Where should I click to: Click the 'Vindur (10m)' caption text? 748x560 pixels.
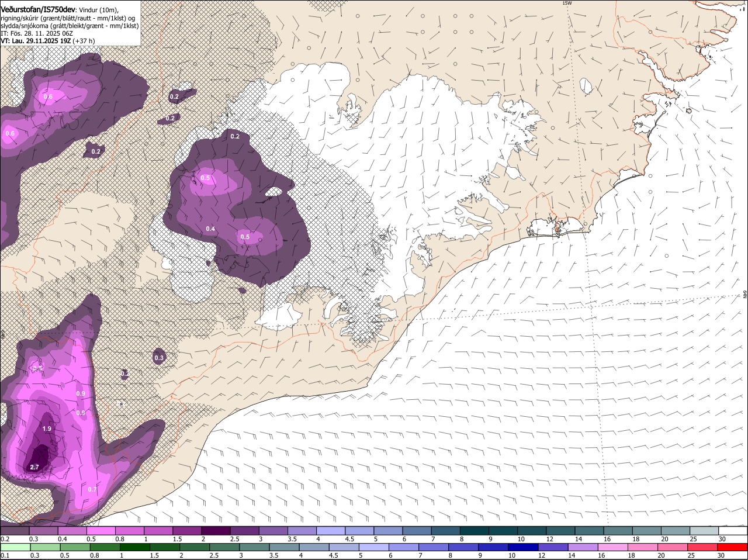98,10
